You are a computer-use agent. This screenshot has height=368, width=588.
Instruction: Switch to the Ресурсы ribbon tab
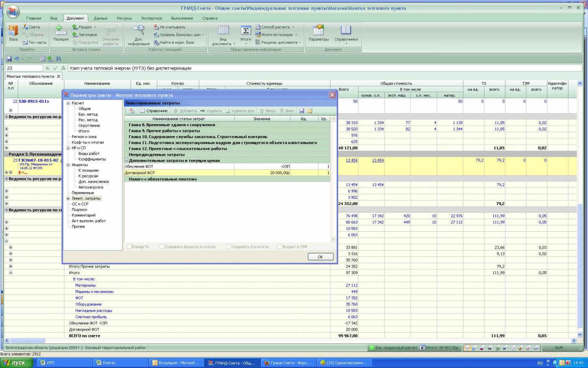pyautogui.click(x=124, y=18)
